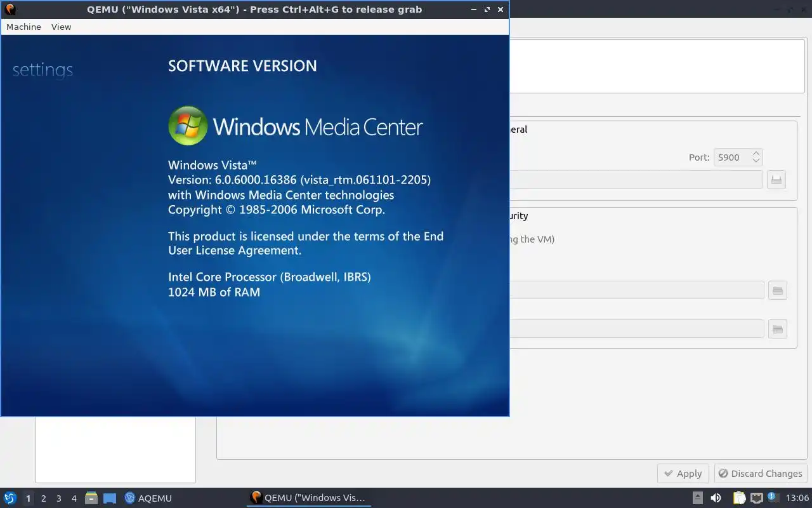Viewport: 812px width, 508px height.
Task: Click the QEMU title bar application icon
Action: (10, 10)
